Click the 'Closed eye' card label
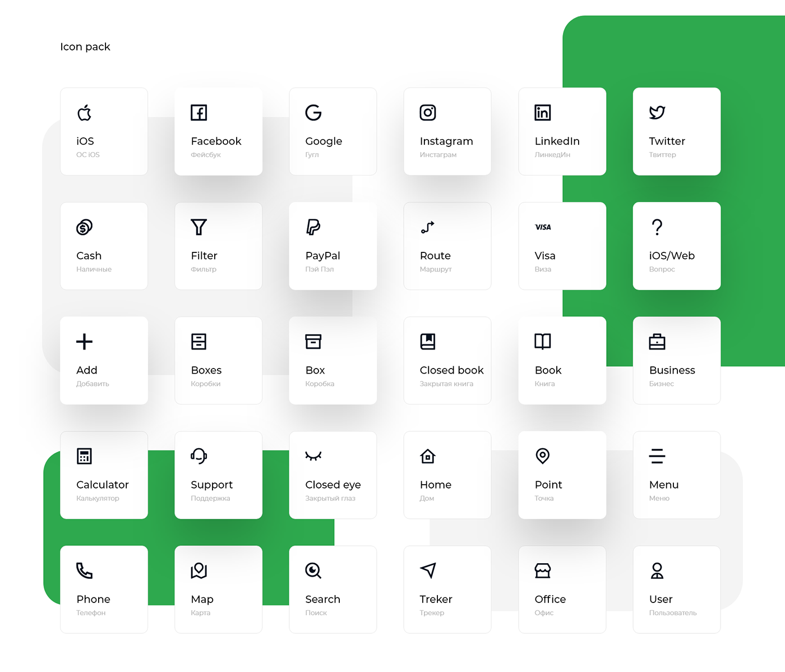 [x=333, y=485]
